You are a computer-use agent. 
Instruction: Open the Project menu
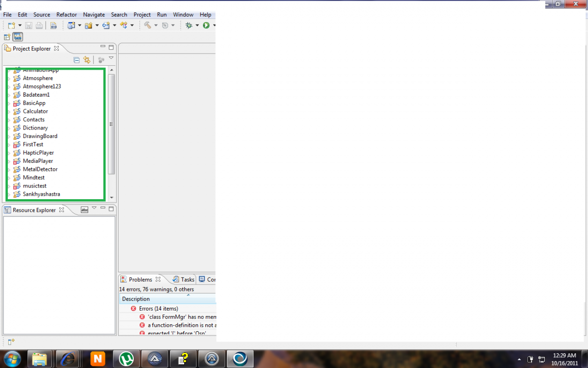tap(142, 15)
